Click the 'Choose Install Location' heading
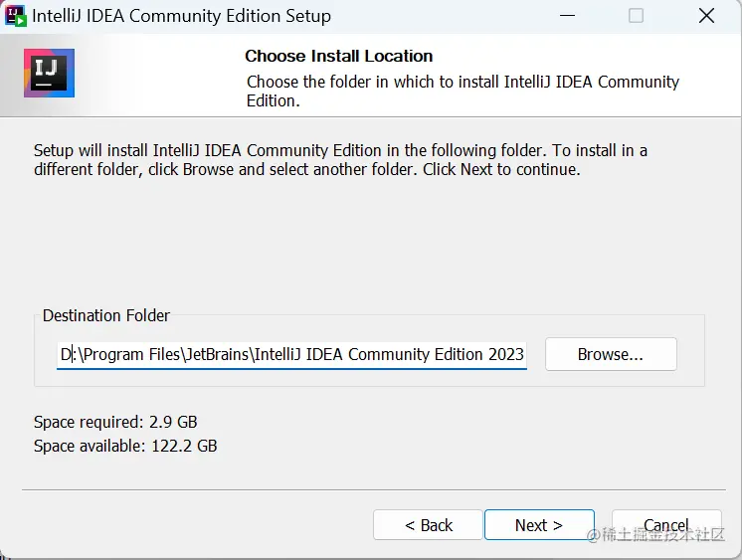This screenshot has height=560, width=742. pyautogui.click(x=339, y=56)
